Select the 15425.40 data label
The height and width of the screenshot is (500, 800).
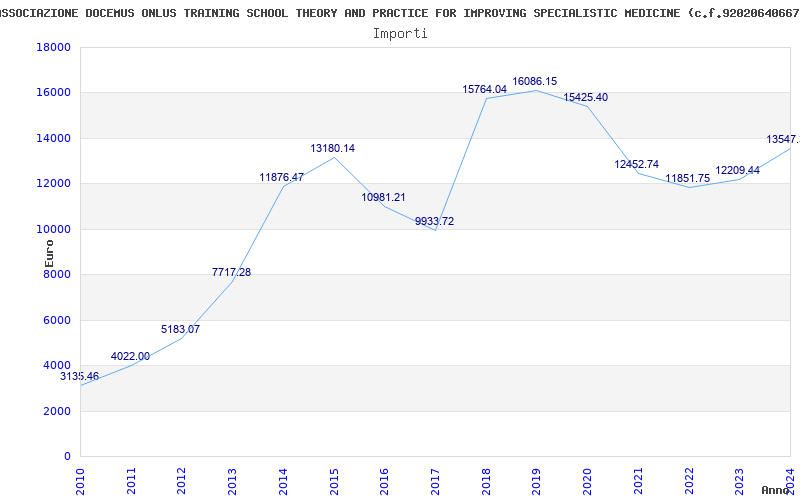(586, 97)
